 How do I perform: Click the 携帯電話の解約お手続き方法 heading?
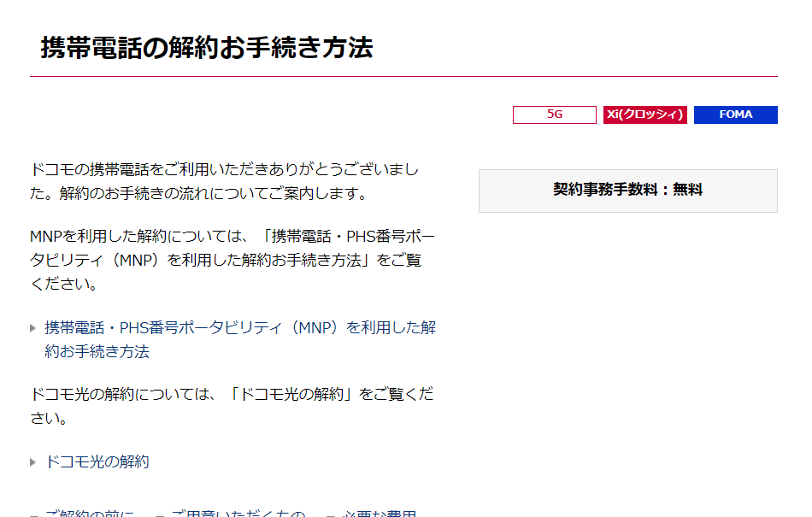tap(207, 48)
